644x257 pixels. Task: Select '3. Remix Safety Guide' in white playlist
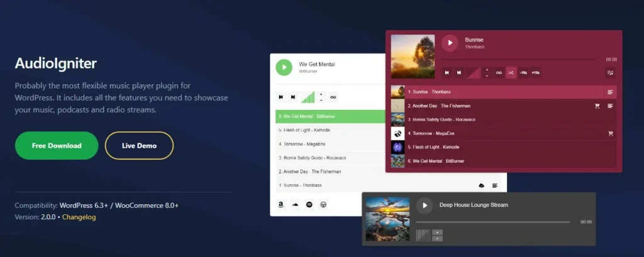click(x=330, y=158)
